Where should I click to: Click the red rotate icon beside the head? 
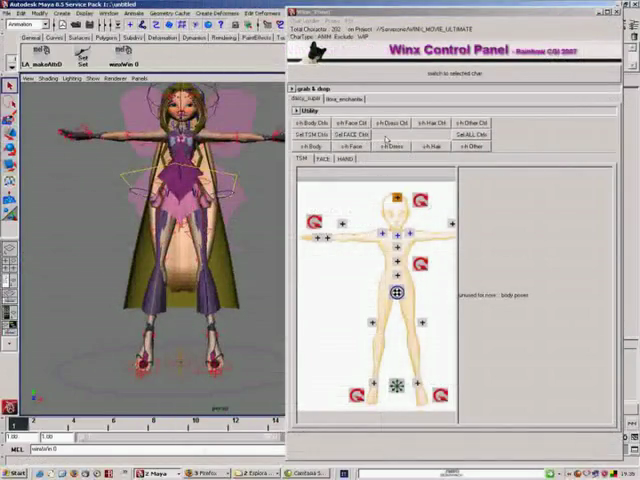(x=420, y=200)
